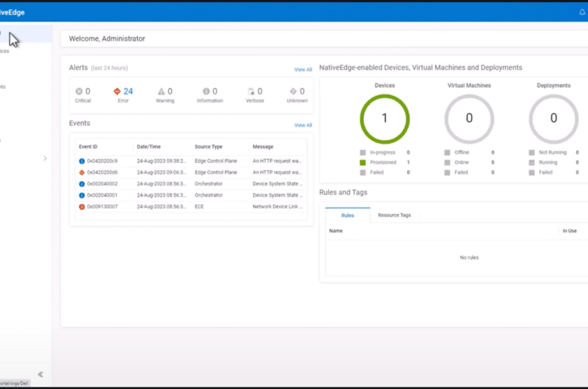
Task: Click the Devices donut chart
Action: pyautogui.click(x=384, y=118)
